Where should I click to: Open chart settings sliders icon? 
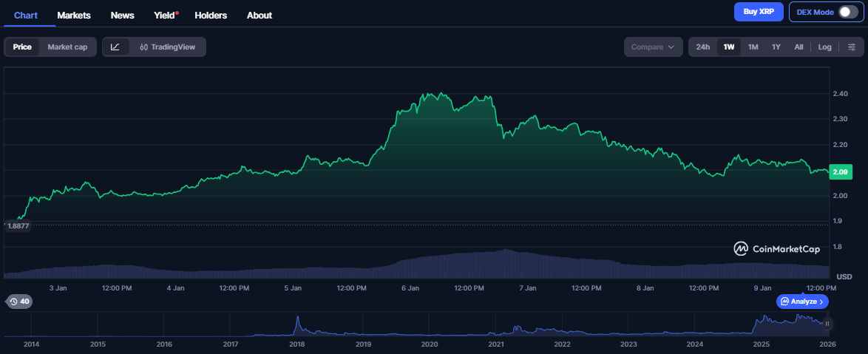[851, 47]
